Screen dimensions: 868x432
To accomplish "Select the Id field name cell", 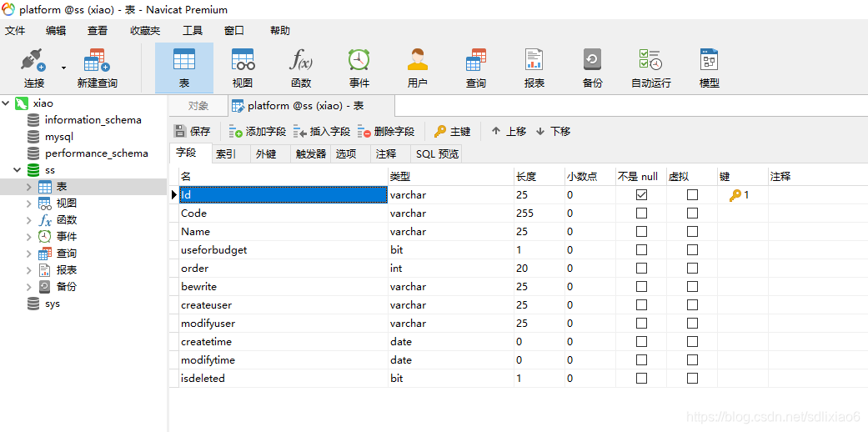I will pyautogui.click(x=283, y=195).
